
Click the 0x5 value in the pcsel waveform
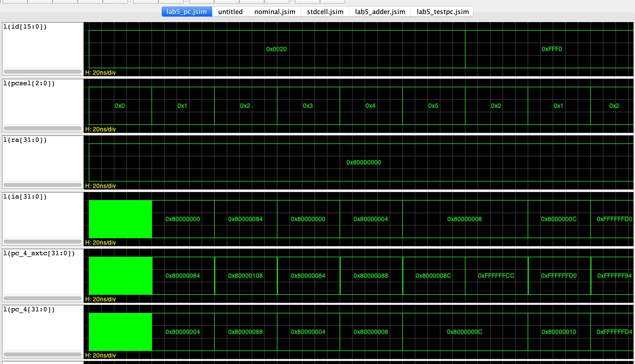(433, 106)
